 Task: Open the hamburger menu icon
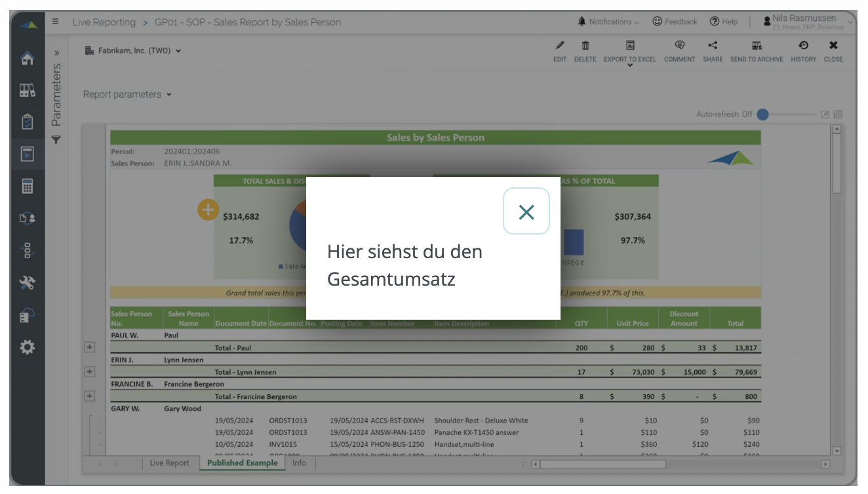[56, 22]
